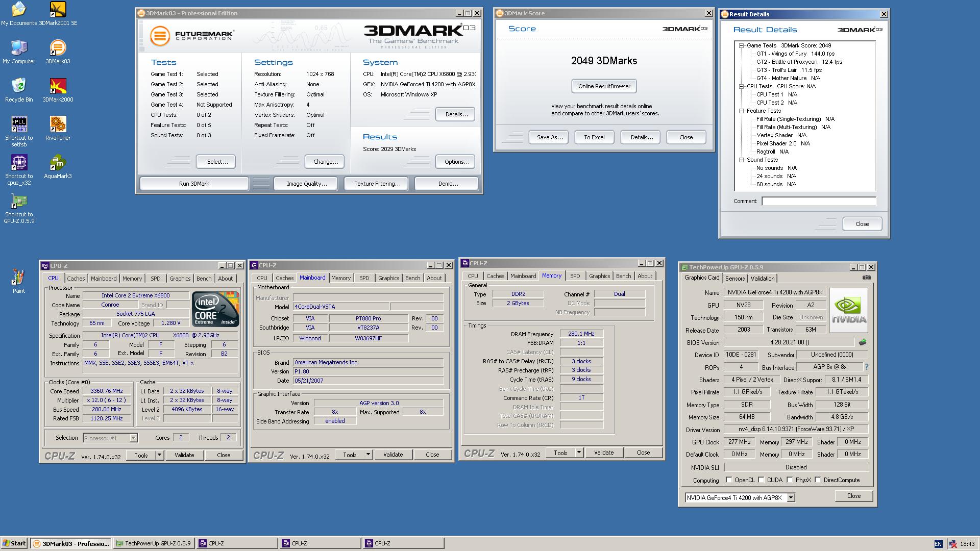Click the Details... button under System

(456, 114)
